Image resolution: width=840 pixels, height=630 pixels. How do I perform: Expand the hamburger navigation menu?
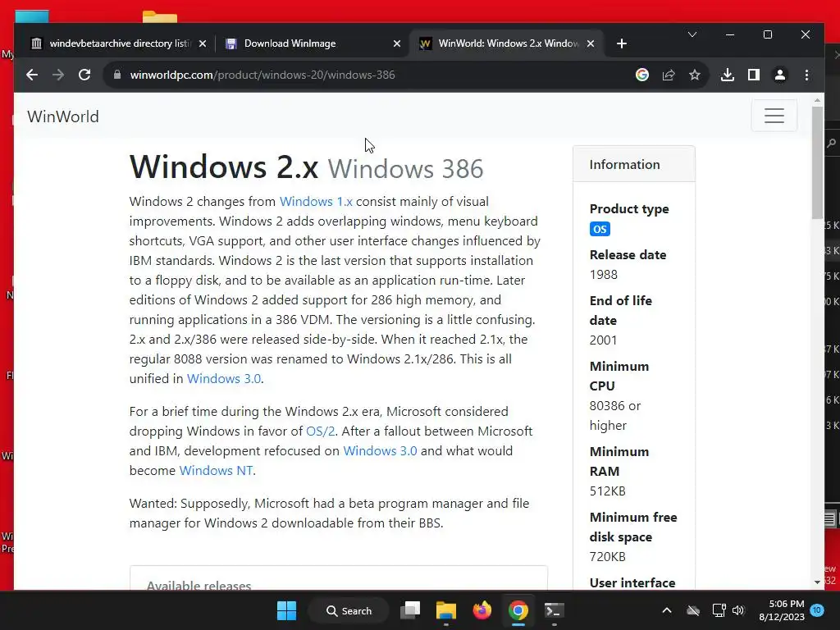click(774, 115)
